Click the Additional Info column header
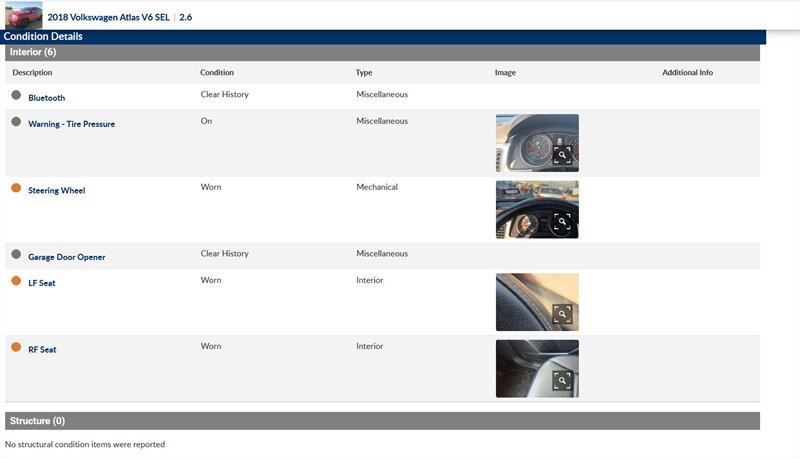The width and height of the screenshot is (800, 459). [687, 72]
